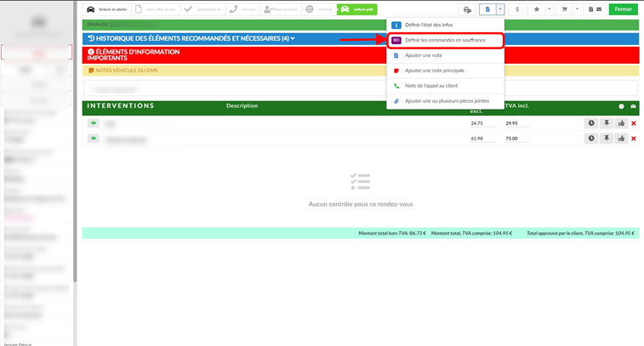
Task: Choose 'Ajouter une ou plusieurs pièces jointes'
Action: point(445,101)
